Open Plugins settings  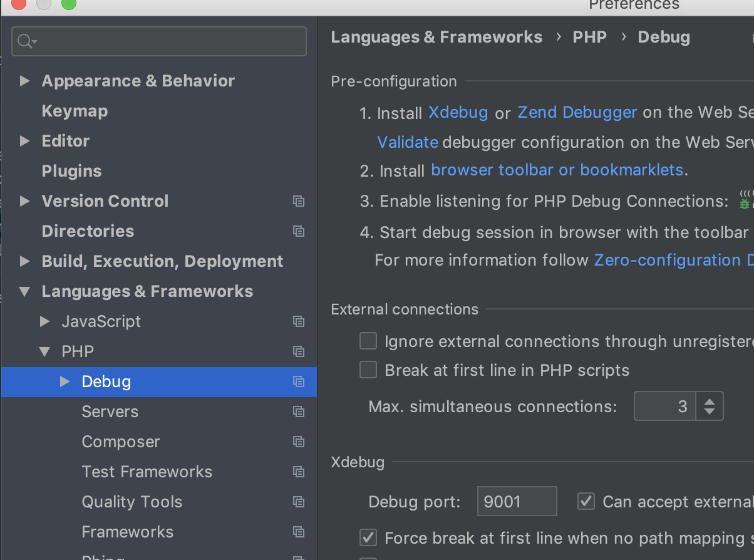[71, 171]
